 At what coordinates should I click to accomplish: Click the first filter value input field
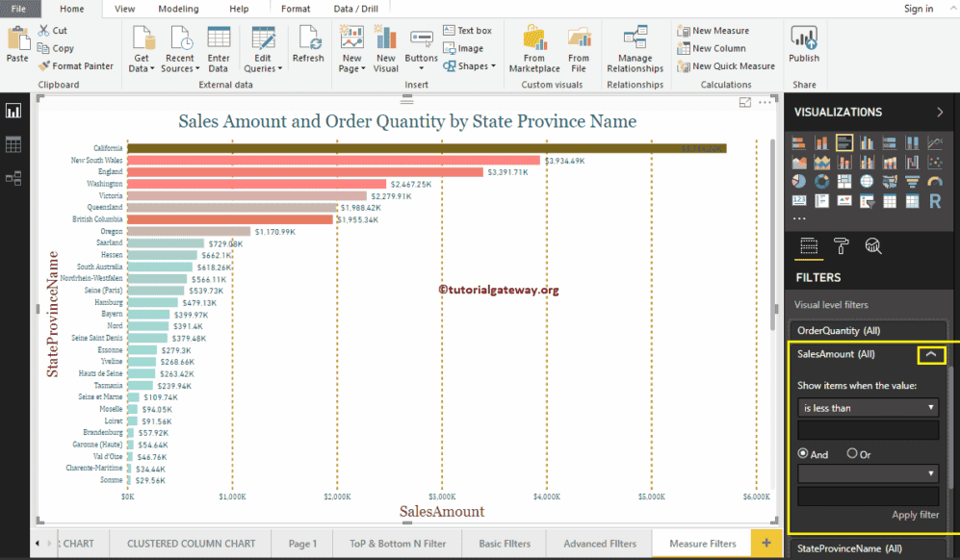[x=868, y=430]
